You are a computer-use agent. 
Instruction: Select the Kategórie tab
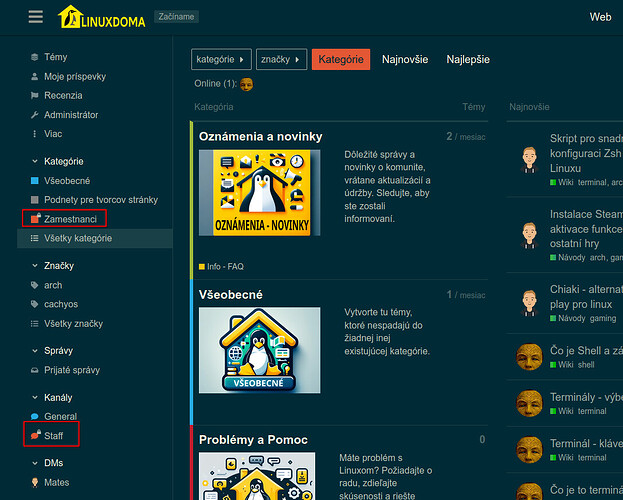341,59
